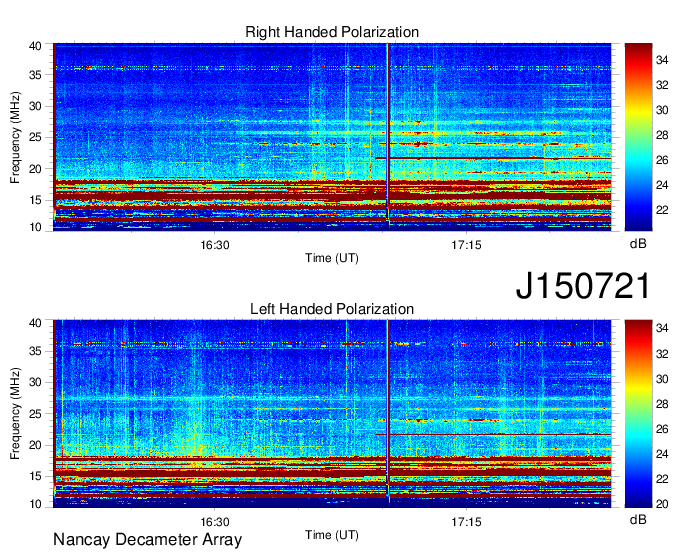Click the "20" frequency tick of the Right Handed plot
This screenshot has height=552, width=680.
click(35, 169)
